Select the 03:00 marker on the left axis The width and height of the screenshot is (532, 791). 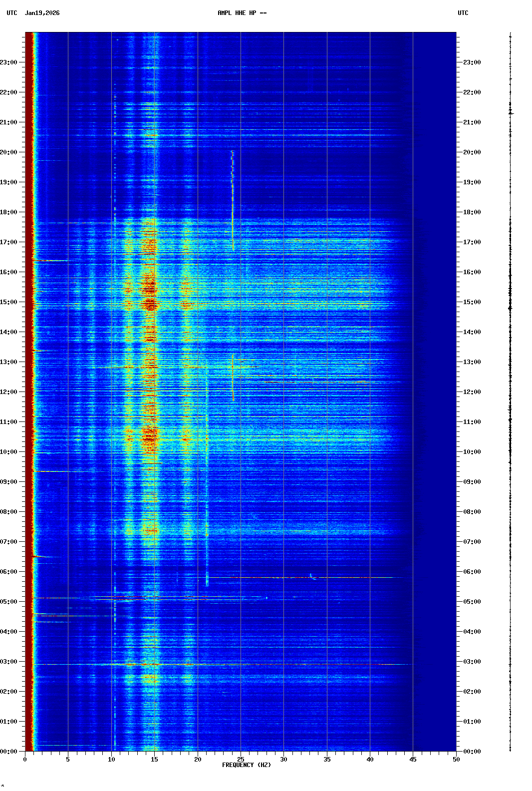(9, 662)
